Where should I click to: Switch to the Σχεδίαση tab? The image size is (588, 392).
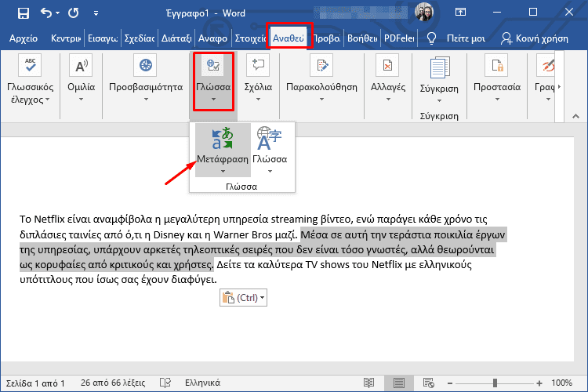[139, 38]
